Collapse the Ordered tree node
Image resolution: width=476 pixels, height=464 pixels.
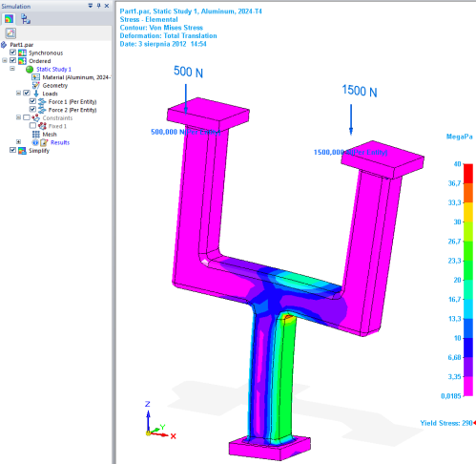click(5, 60)
